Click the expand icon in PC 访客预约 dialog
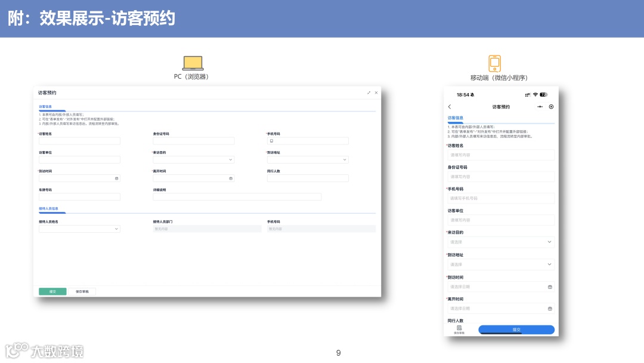 coord(369,93)
